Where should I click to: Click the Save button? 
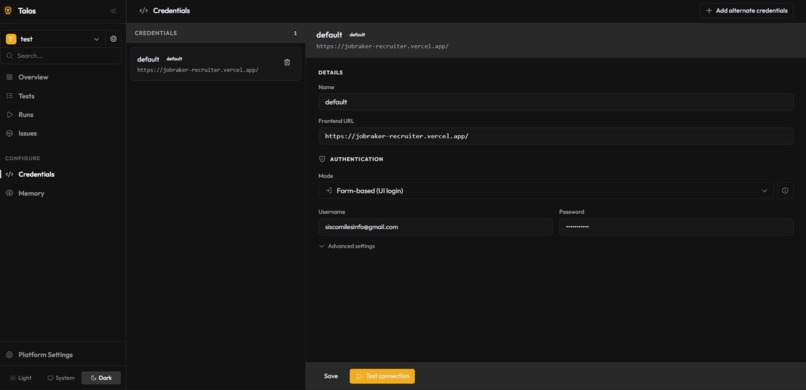(331, 376)
